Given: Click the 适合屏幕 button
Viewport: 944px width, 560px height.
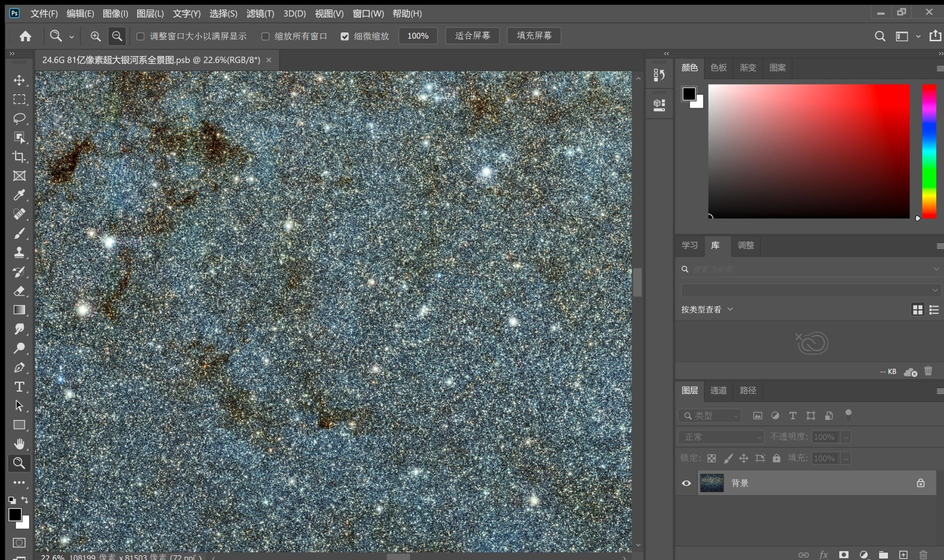Looking at the screenshot, I should coord(472,36).
